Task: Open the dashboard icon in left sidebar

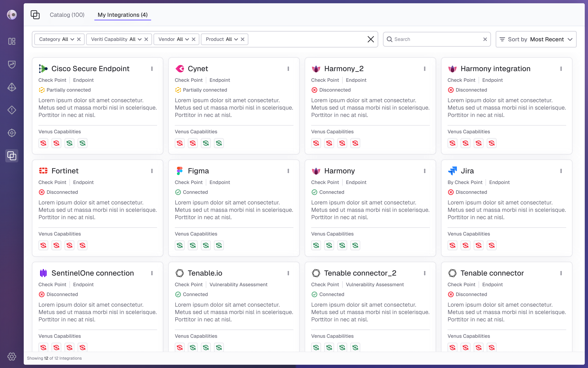Action: (12, 41)
